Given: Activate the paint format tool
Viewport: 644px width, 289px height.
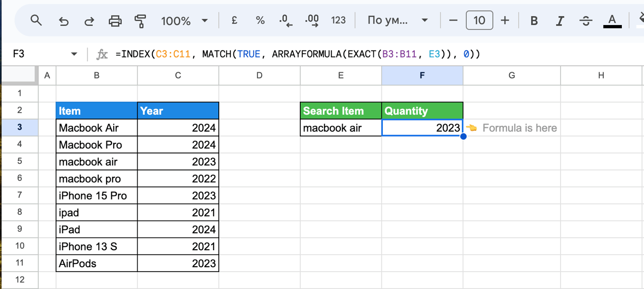Looking at the screenshot, I should pos(140,21).
